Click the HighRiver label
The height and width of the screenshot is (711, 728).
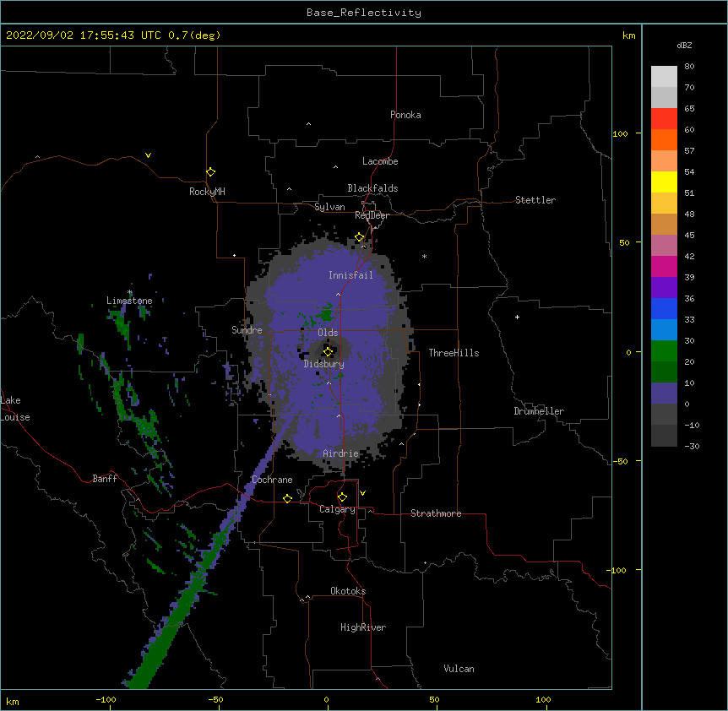[363, 627]
